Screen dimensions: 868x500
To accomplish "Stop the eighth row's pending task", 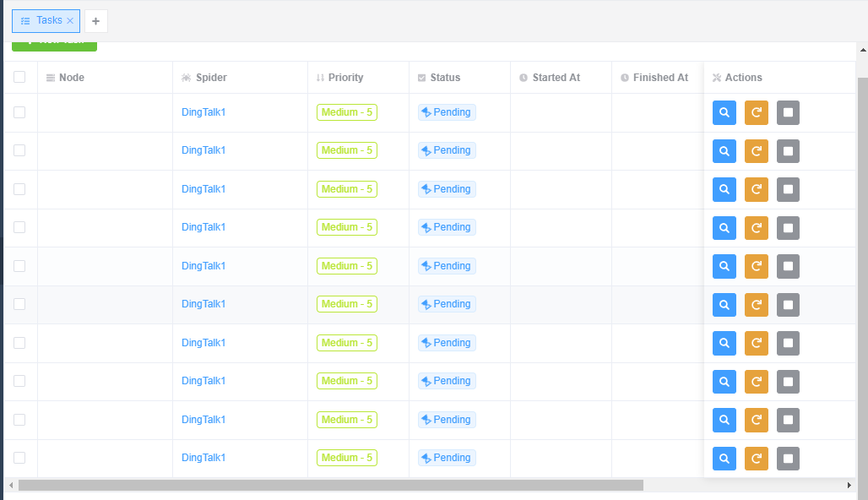I will coord(789,382).
